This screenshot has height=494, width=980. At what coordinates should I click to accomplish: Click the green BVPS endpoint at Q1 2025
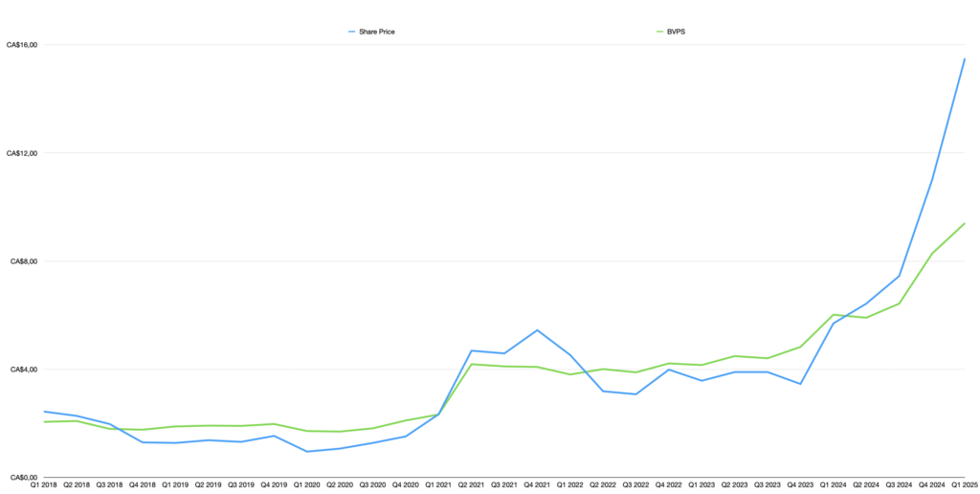click(965, 224)
